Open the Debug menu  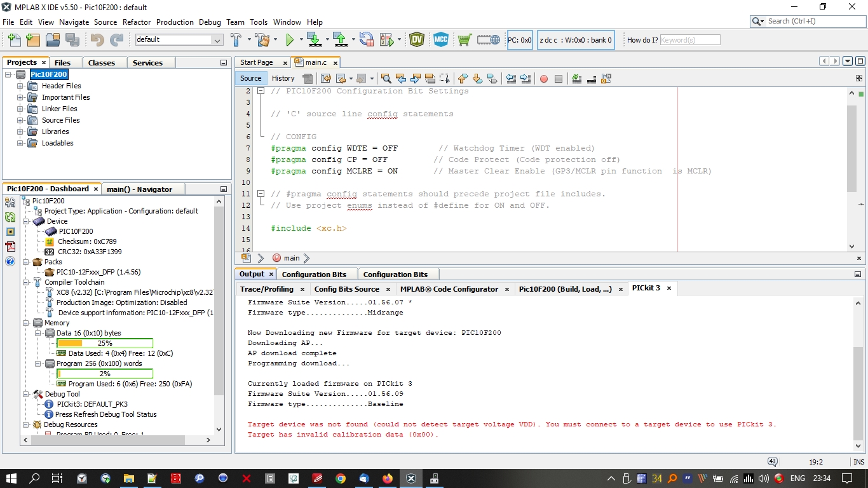click(x=210, y=22)
